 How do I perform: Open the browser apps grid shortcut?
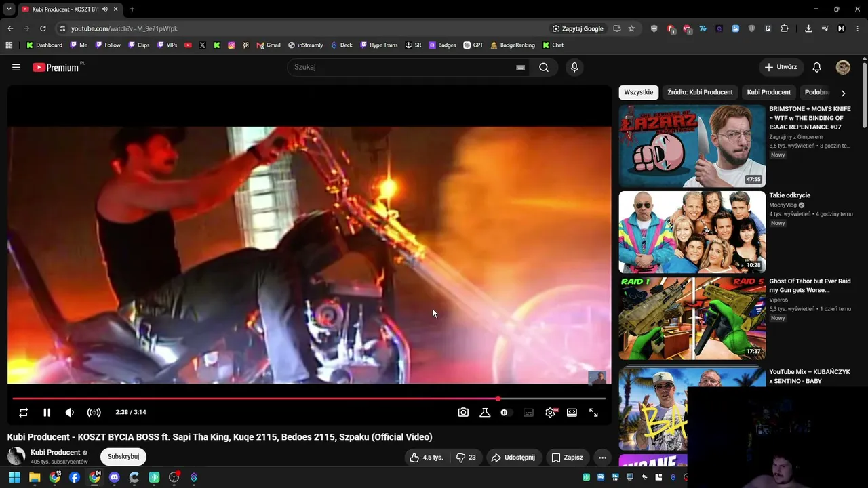click(9, 45)
